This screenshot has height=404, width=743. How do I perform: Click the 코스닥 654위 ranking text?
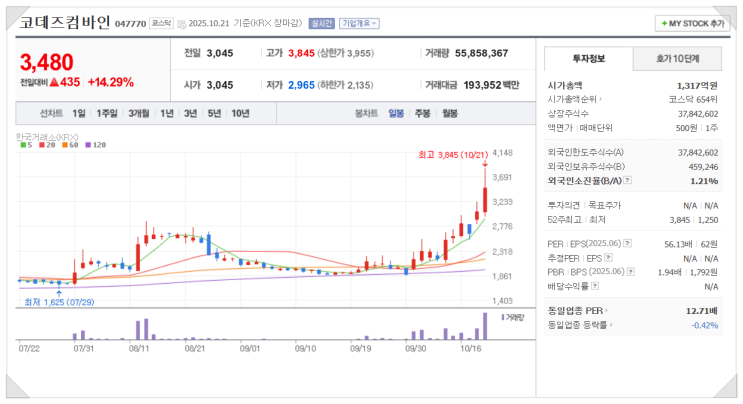click(x=693, y=99)
